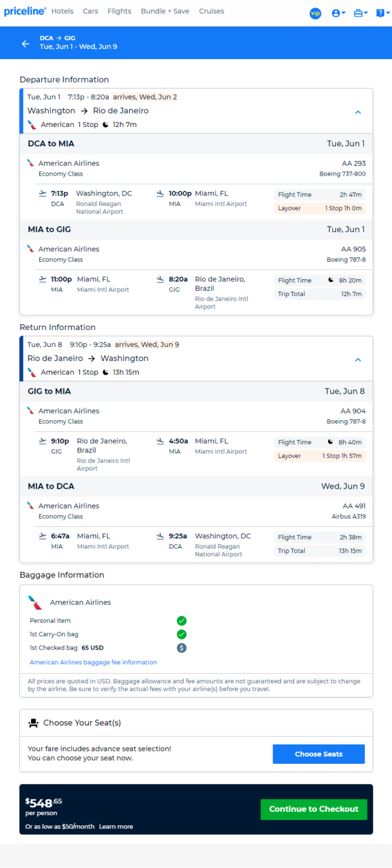Open the VIP badge icon
The width and height of the screenshot is (392, 868).
[315, 13]
